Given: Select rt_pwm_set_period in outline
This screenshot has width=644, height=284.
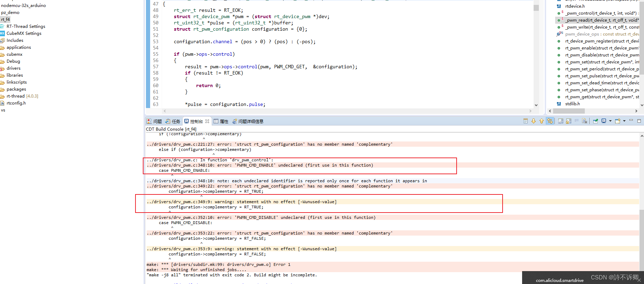Looking at the screenshot, I should point(602,69).
